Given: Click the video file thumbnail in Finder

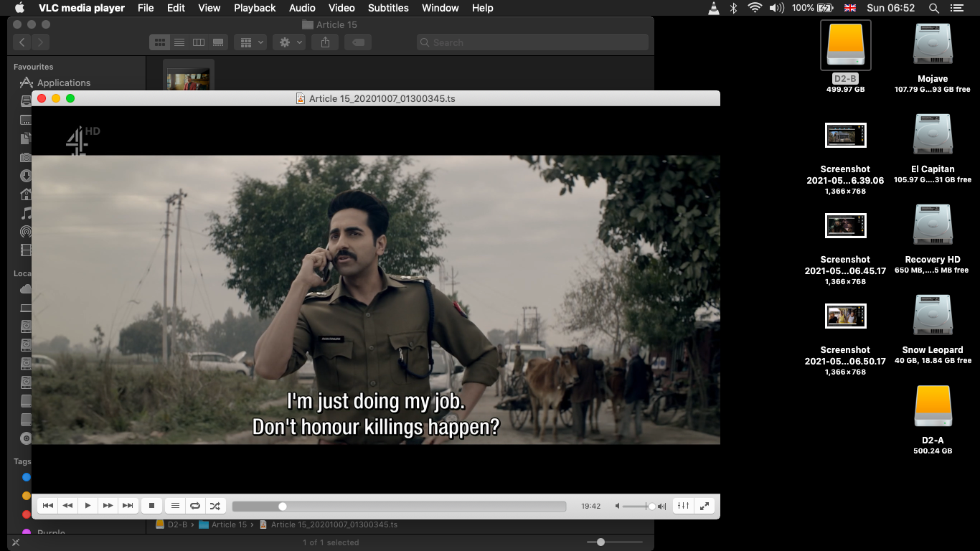Looking at the screenshot, I should tap(189, 79).
